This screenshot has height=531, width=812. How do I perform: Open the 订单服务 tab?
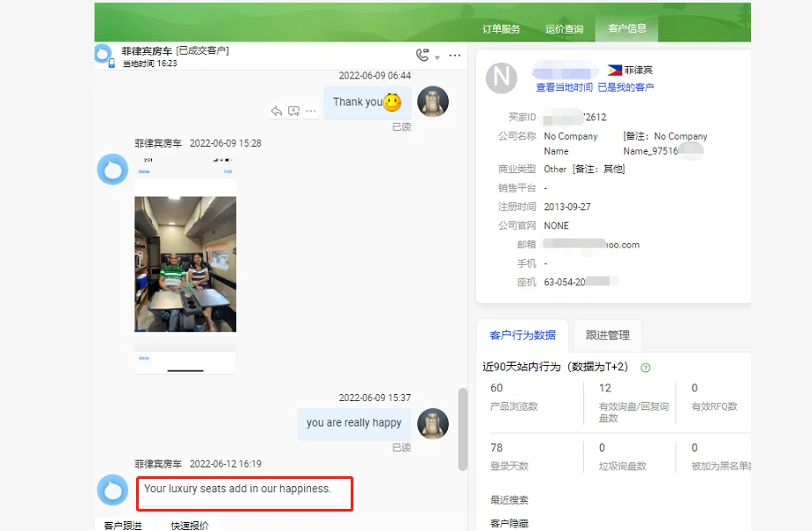501,29
